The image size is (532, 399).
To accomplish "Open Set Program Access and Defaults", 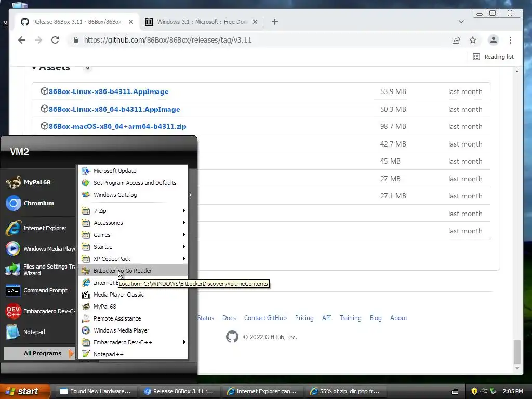I will (133, 183).
